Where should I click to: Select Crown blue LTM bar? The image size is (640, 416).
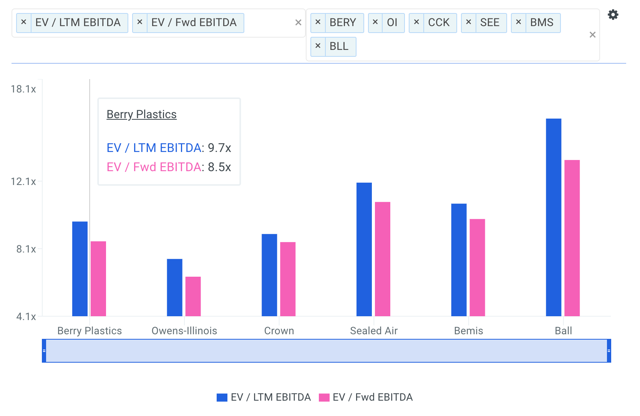[269, 275]
